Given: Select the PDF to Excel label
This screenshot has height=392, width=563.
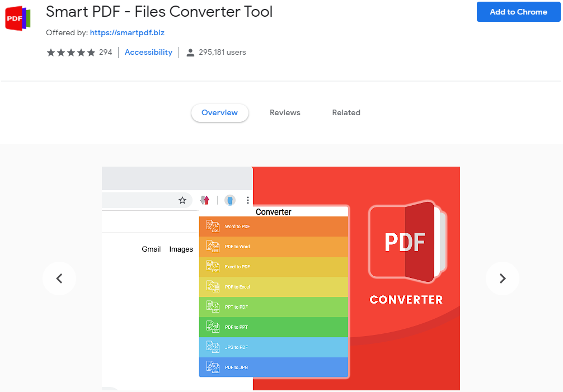Looking at the screenshot, I should [x=237, y=287].
